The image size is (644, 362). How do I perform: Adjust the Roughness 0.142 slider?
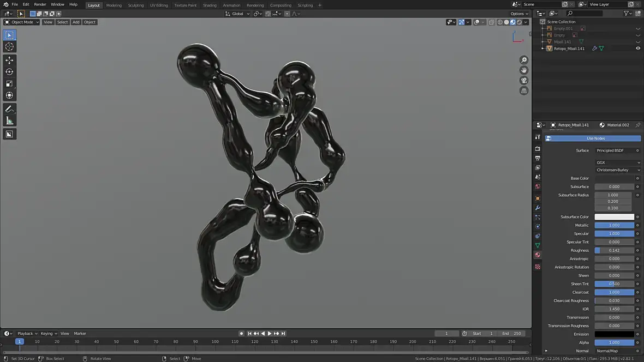(615, 250)
